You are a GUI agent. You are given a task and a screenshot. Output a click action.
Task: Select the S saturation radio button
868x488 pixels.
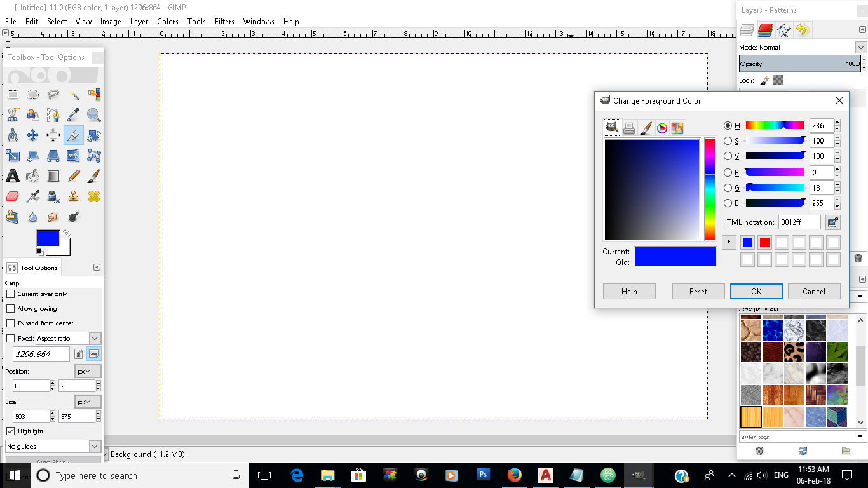pos(728,141)
